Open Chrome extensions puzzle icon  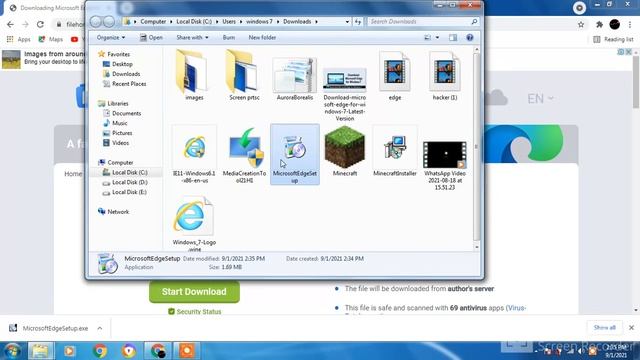(x=599, y=24)
